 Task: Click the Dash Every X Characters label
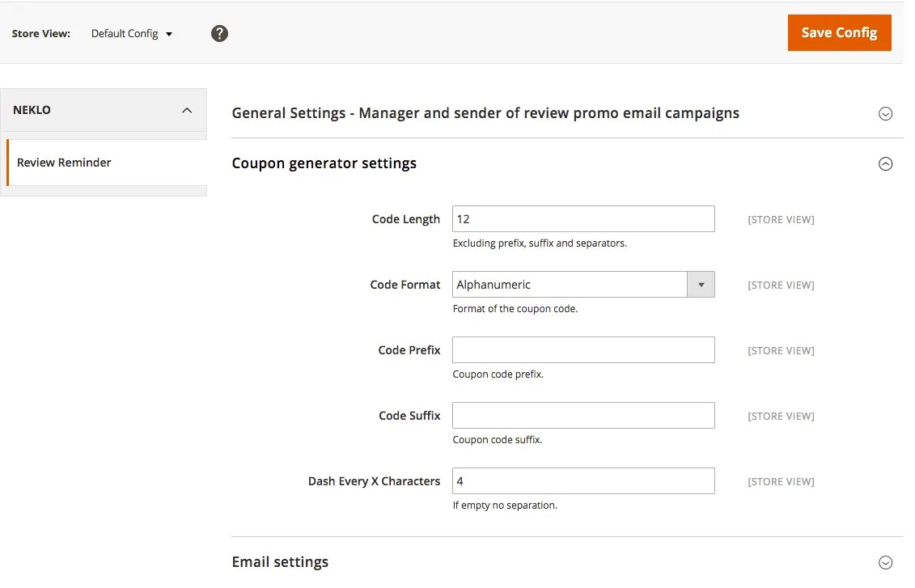point(374,481)
